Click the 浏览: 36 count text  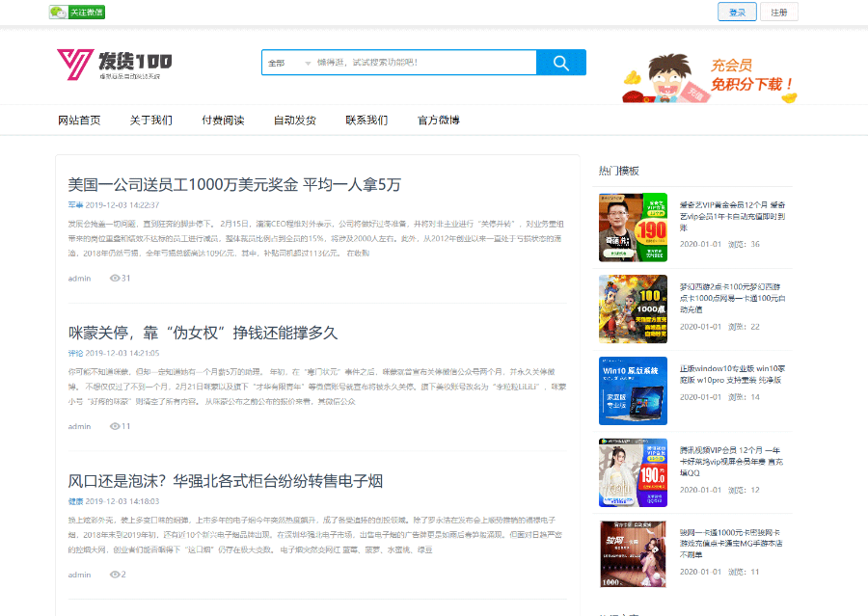click(x=744, y=244)
